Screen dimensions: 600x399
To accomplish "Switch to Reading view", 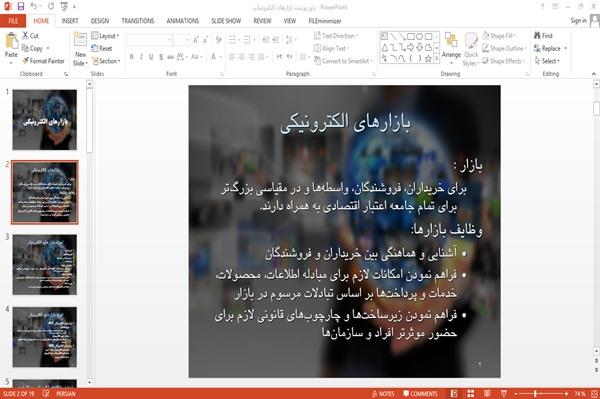I will [x=487, y=394].
